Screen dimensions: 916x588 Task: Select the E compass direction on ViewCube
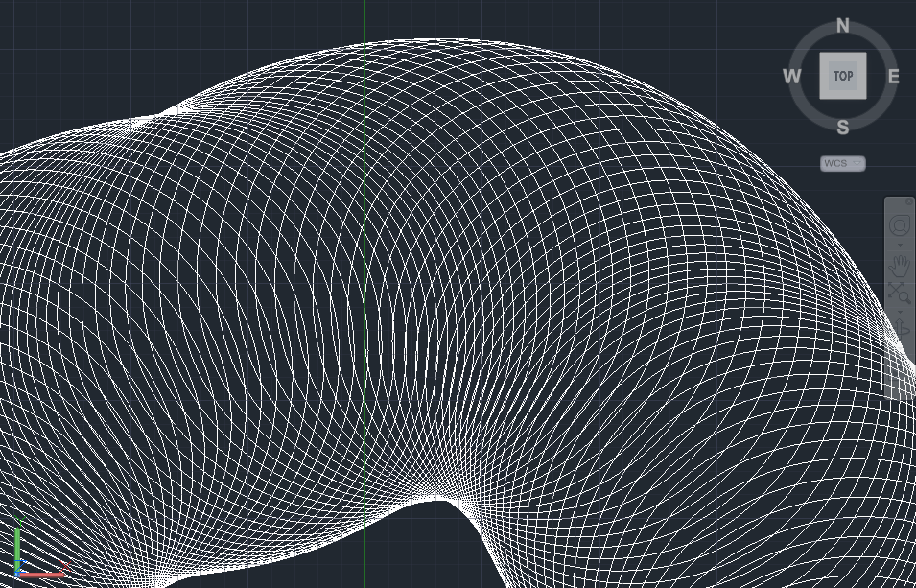click(x=893, y=77)
